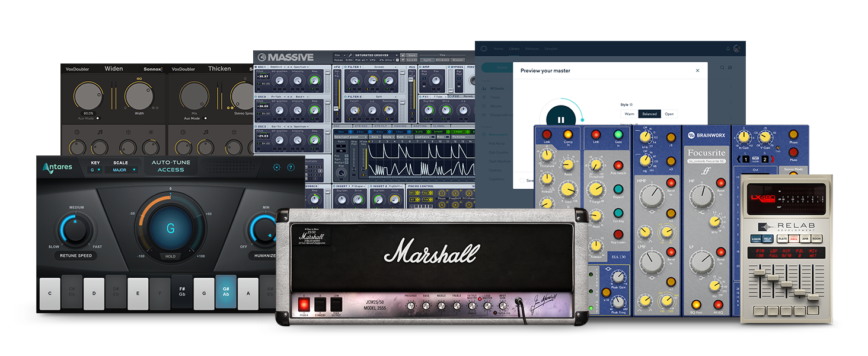Open the Key dropdown in Auto-Tune

tap(95, 170)
